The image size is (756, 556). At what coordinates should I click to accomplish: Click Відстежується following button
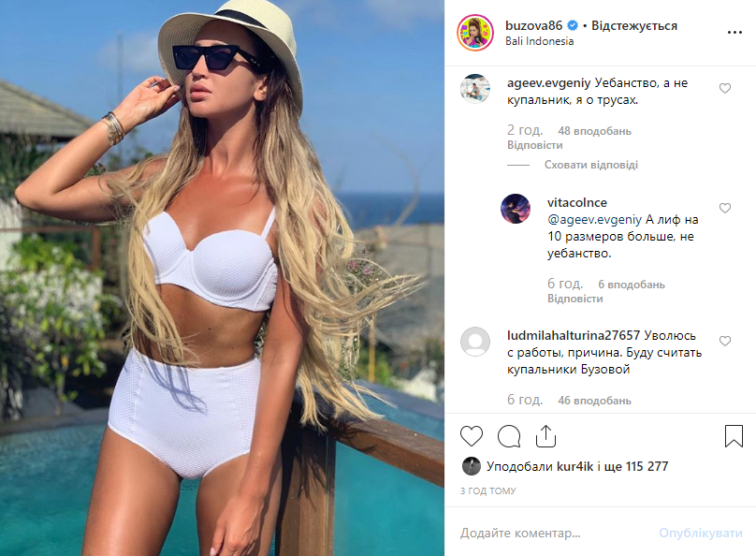pyautogui.click(x=634, y=25)
